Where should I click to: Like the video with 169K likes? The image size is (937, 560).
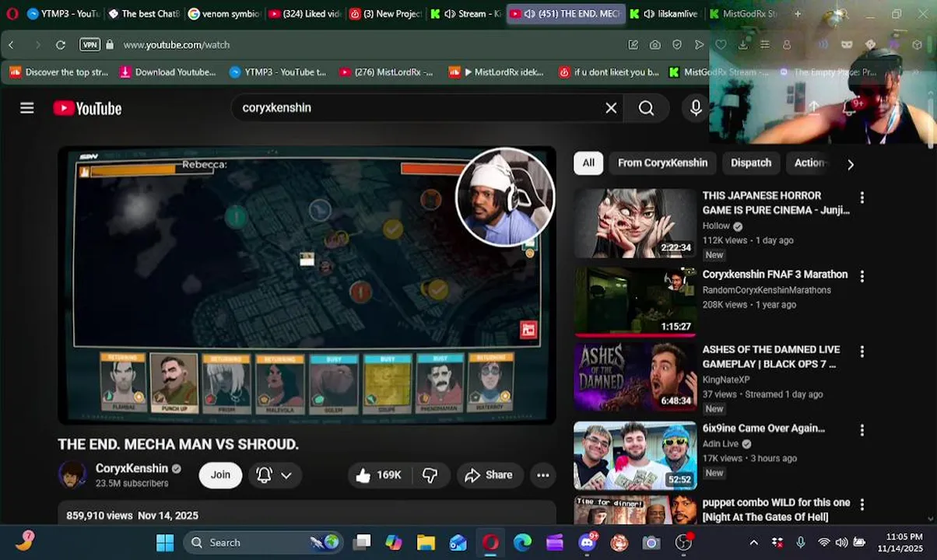(x=379, y=474)
